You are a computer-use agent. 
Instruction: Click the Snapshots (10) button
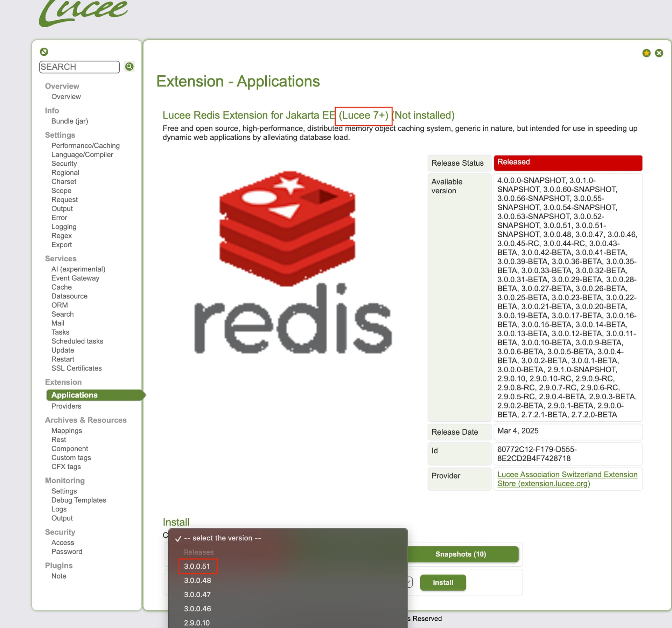tap(461, 554)
